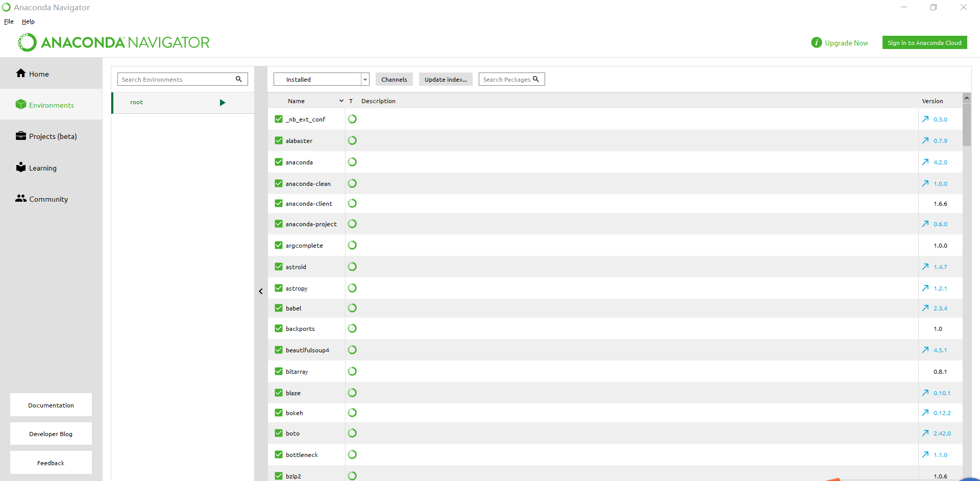Viewport: 980px width, 481px height.
Task: Click the upgrade arrow for babel
Action: tap(925, 308)
